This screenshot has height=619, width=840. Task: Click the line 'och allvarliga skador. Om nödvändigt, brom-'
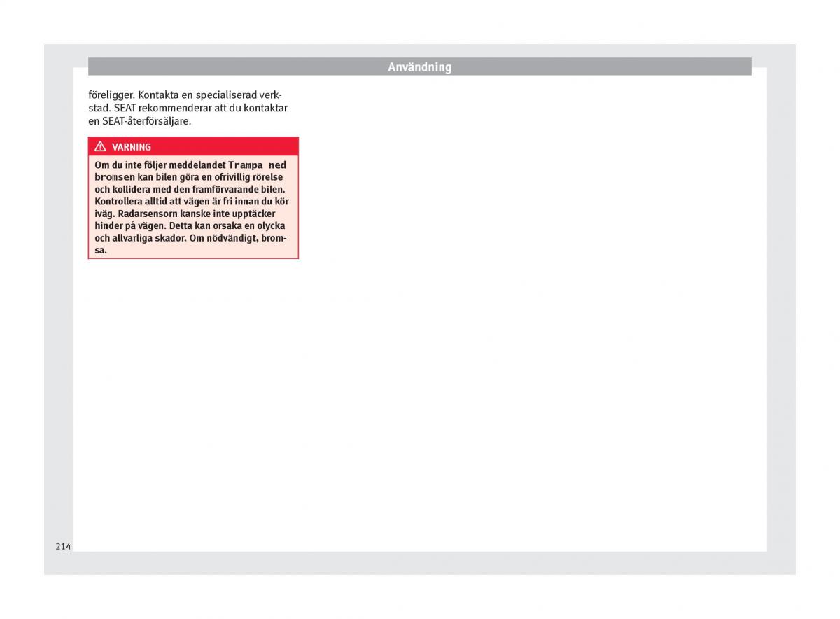[x=190, y=238]
